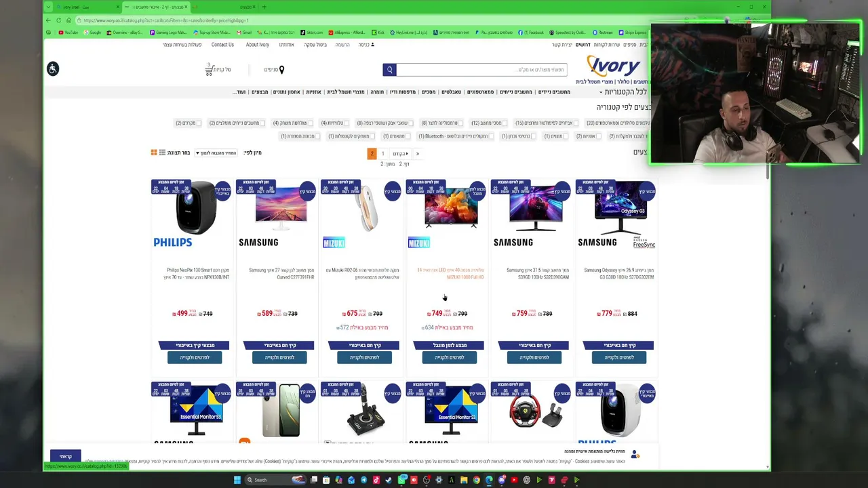Open the Kick bookmark
This screenshot has height=488, width=868.
[x=378, y=33]
